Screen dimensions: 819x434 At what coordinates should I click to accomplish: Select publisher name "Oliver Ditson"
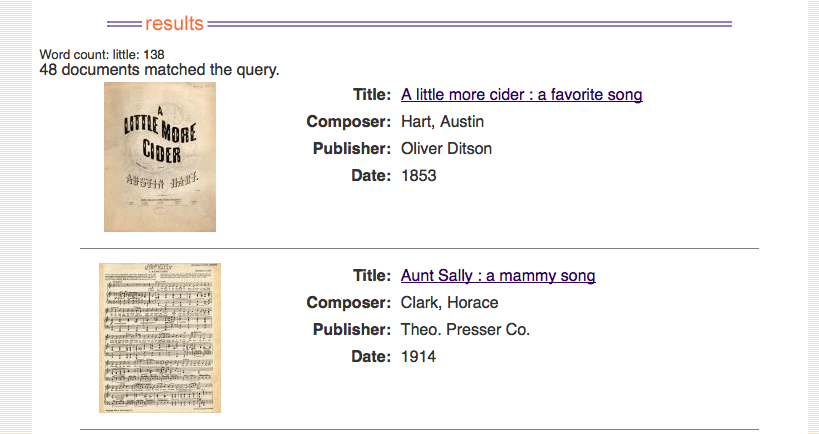446,149
